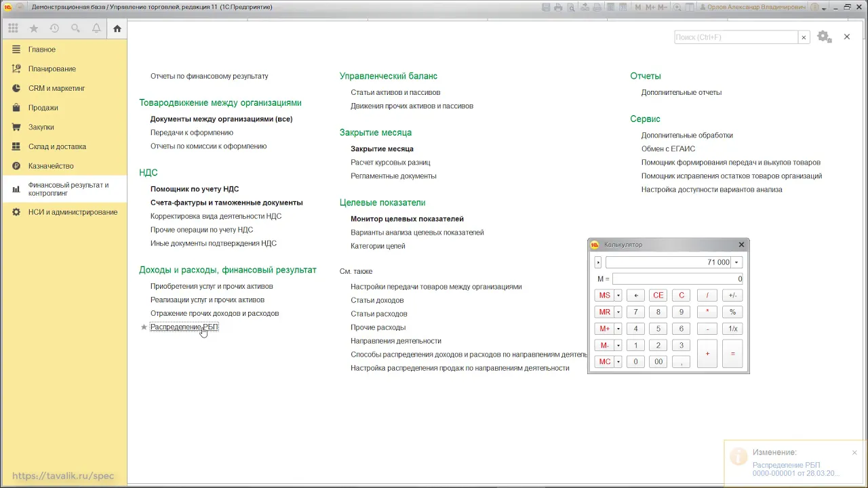Open the Главное section
This screenshot has width=868, height=488.
(x=63, y=49)
